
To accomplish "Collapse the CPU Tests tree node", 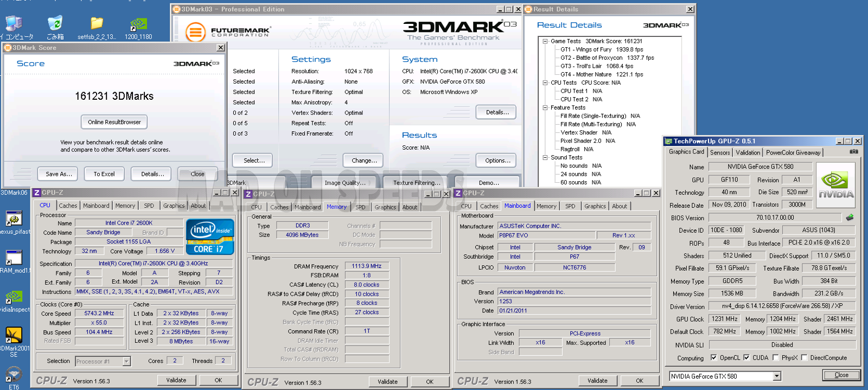I will 545,83.
